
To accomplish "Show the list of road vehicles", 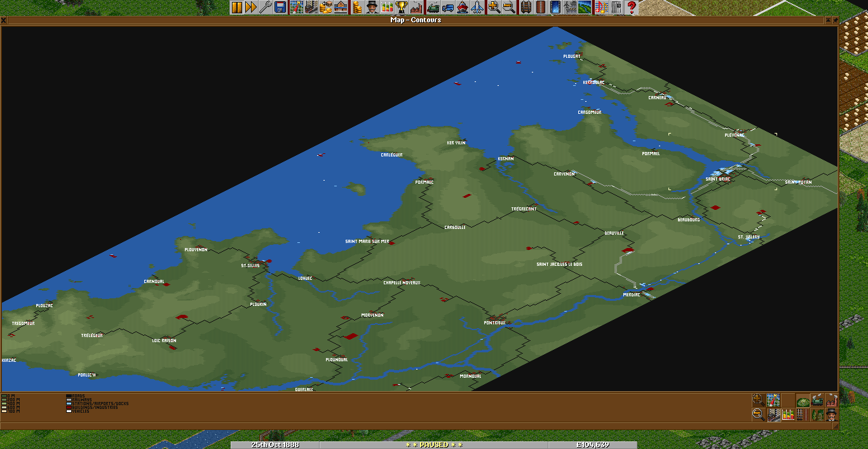I will tap(448, 7).
